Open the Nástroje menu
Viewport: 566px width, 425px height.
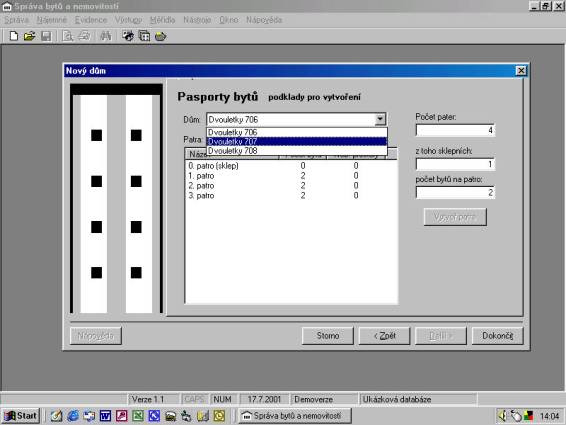coord(197,20)
